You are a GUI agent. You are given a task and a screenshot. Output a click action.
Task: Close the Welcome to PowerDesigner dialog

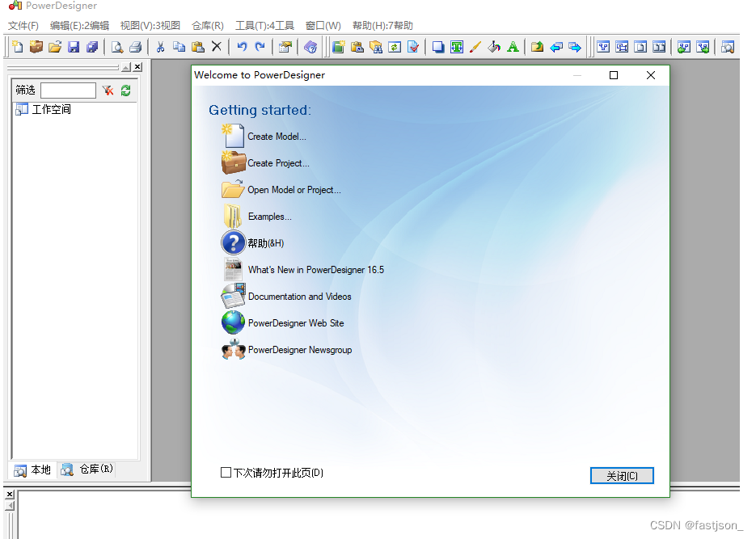(x=651, y=75)
